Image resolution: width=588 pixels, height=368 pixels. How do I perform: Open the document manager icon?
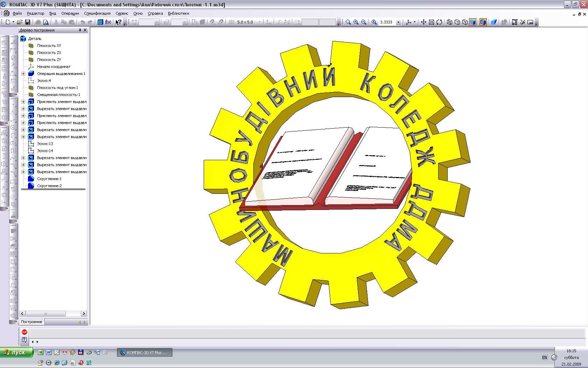tap(100, 22)
